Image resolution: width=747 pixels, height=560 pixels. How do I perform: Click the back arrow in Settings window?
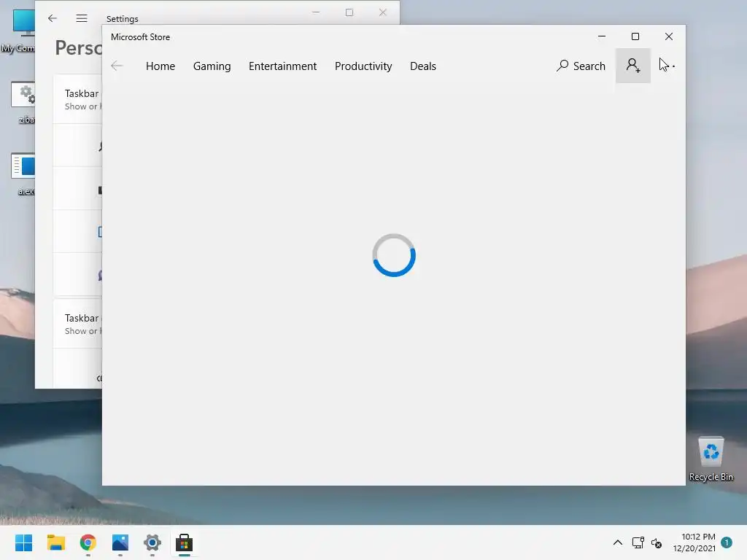point(53,18)
